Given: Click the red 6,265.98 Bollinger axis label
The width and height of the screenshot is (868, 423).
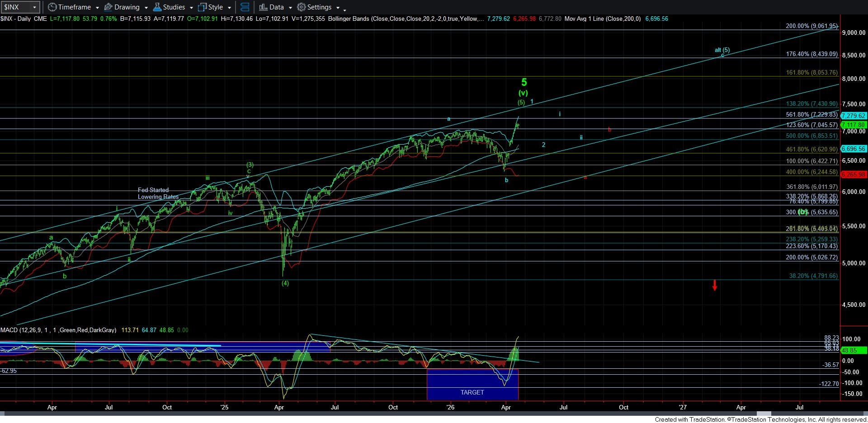Looking at the screenshot, I should (853, 174).
